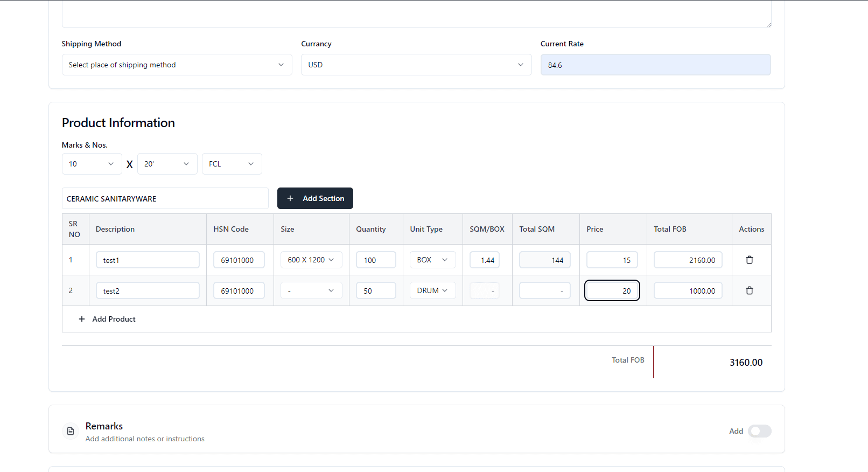The image size is (868, 472).
Task: Open the FCL container type dropdown
Action: click(232, 164)
